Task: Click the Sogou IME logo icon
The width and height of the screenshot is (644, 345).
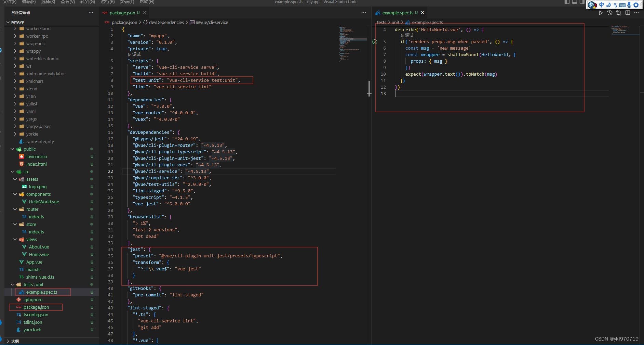Action: 592,5
